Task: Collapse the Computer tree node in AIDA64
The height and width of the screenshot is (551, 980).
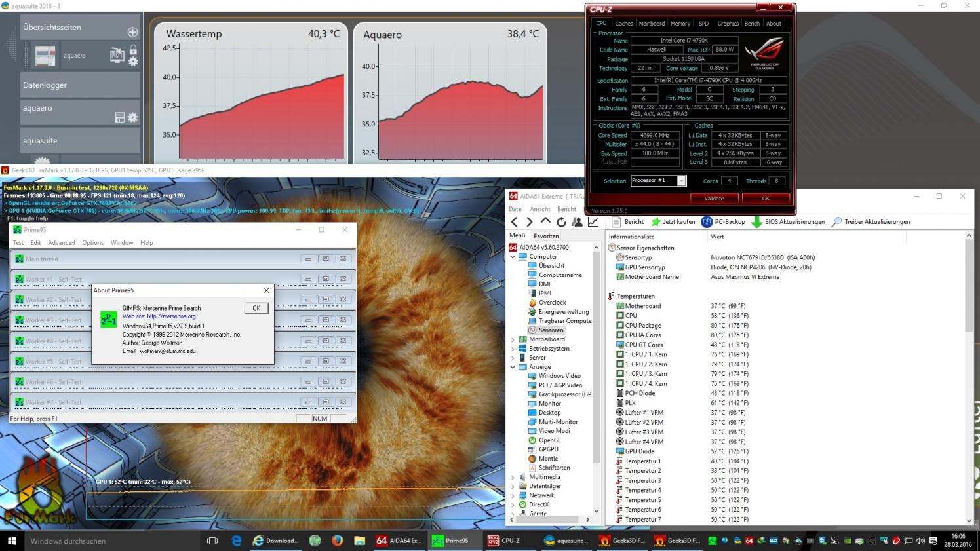Action: [513, 257]
